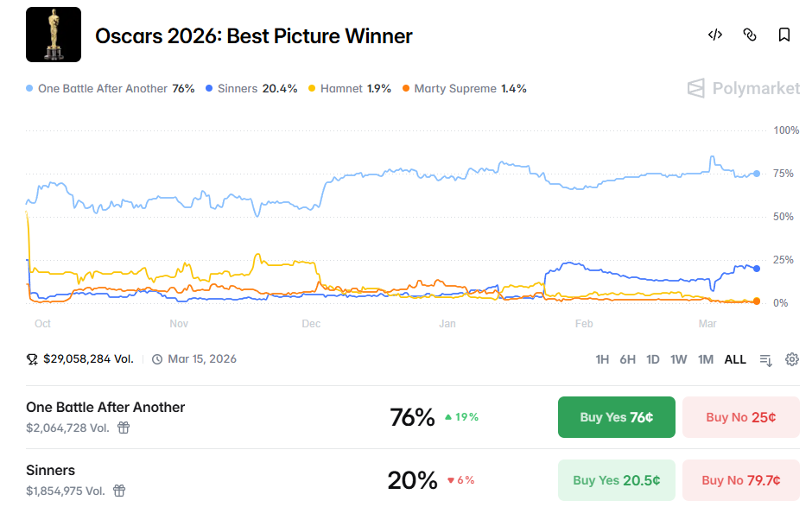Click the Sinners legend entry
Screen dimensions: 812x507
(x=251, y=89)
